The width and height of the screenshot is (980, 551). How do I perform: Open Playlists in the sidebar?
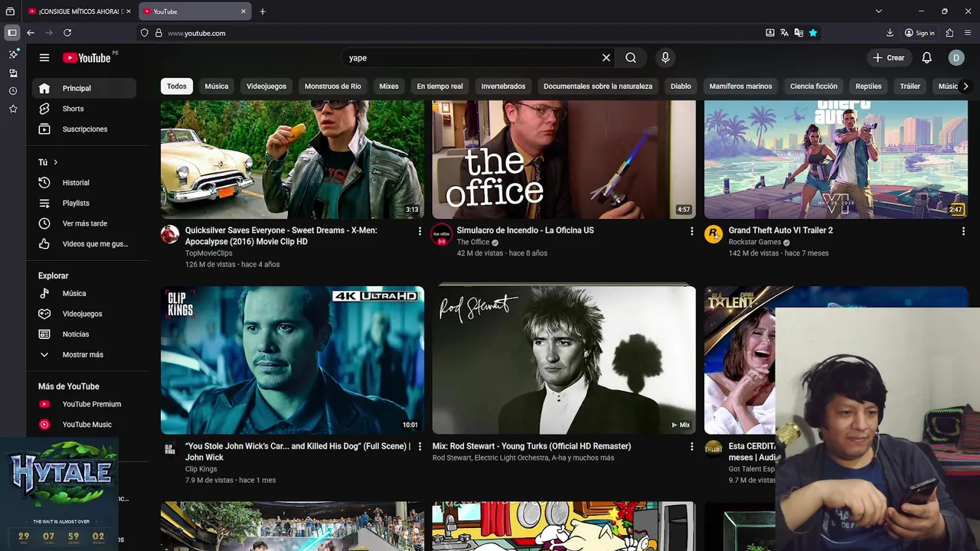[84, 203]
